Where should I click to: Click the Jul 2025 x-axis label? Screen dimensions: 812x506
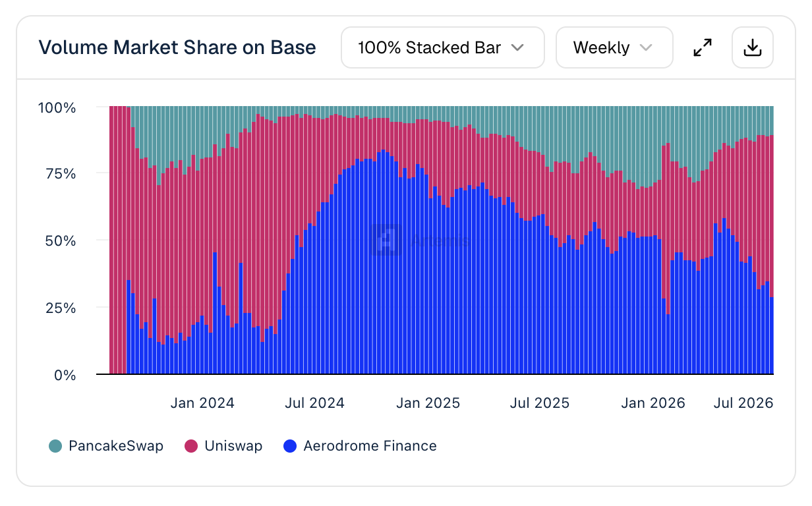540,403
